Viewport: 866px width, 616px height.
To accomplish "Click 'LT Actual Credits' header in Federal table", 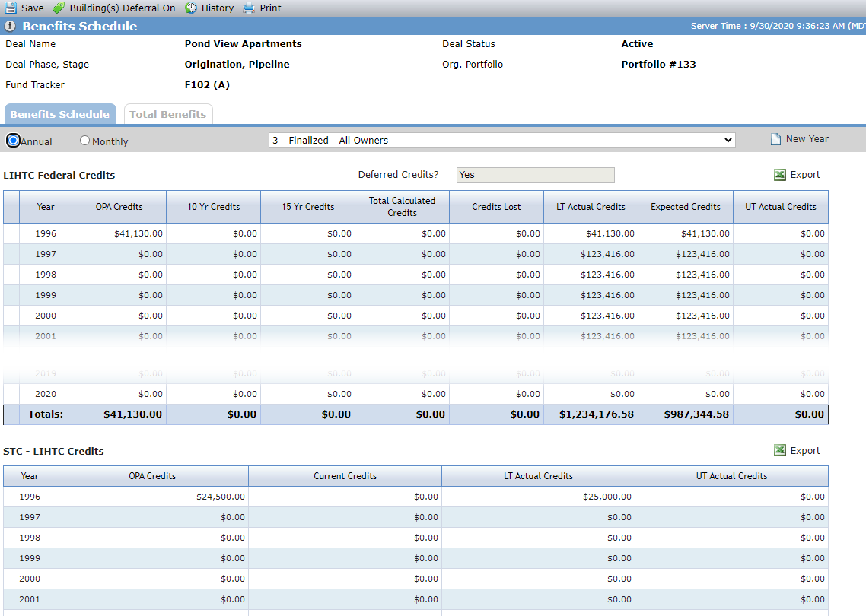I will coord(591,206).
